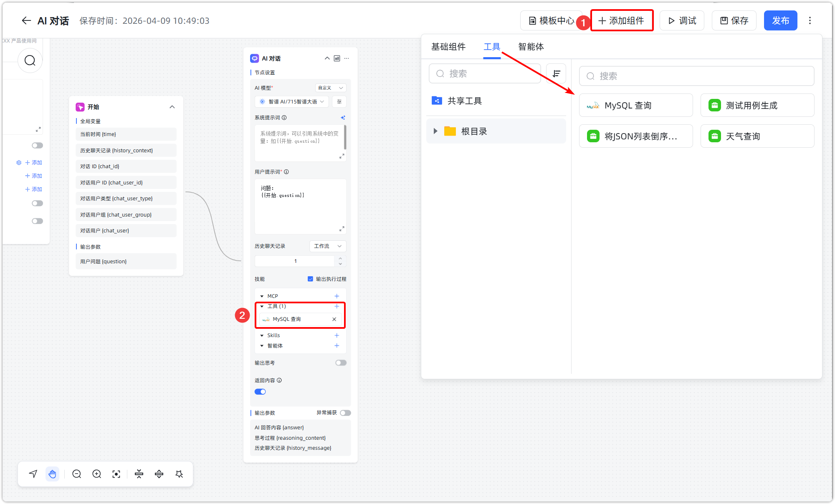Toggle the switch above the 添加 links
835x504 pixels.
pyautogui.click(x=37, y=146)
